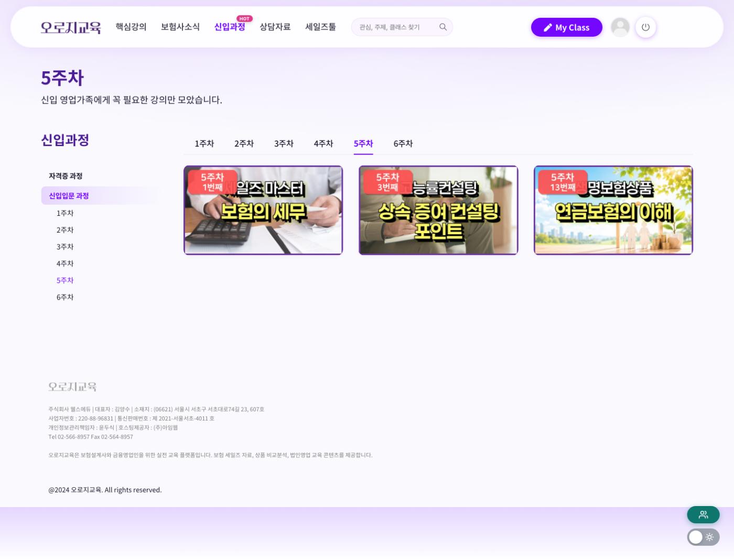The width and height of the screenshot is (734, 560).
Task: Open 3주차 in the sidebar list
Action: pyautogui.click(x=65, y=247)
